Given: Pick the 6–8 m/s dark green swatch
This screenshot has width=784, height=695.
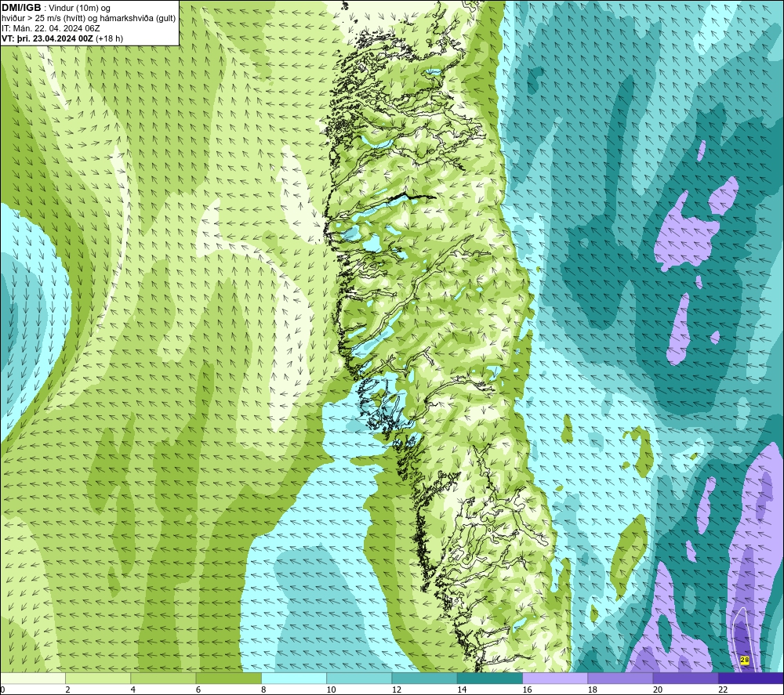Looking at the screenshot, I should (228, 679).
